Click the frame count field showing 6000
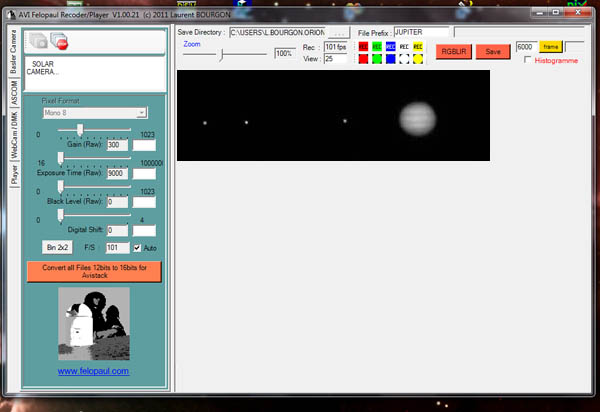Viewport: 600px width, 412px height. click(526, 47)
